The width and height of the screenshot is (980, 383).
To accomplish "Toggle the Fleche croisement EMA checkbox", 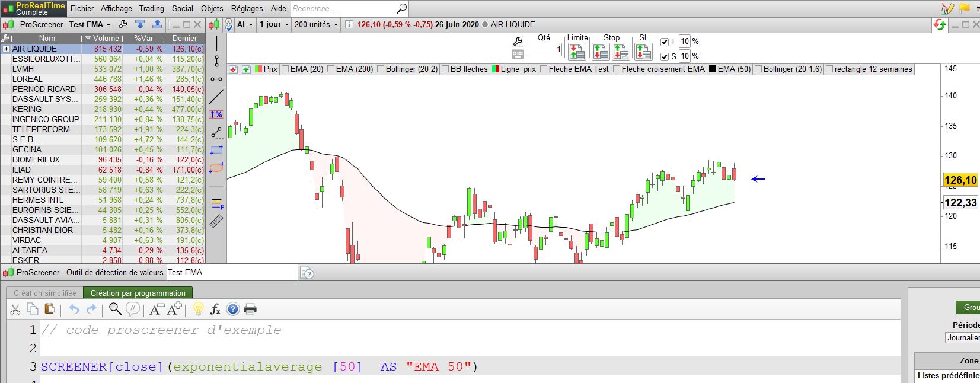I will point(617,69).
